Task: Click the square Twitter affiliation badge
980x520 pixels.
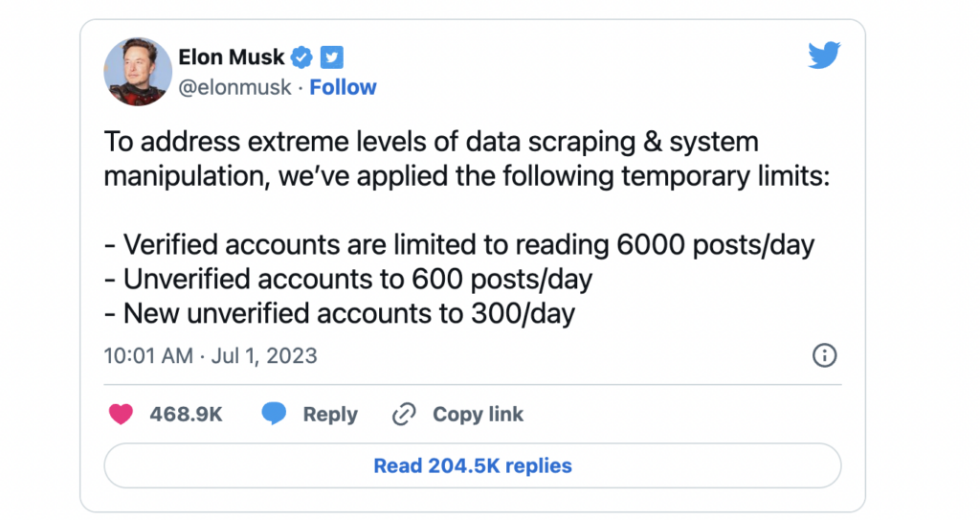Action: click(331, 57)
